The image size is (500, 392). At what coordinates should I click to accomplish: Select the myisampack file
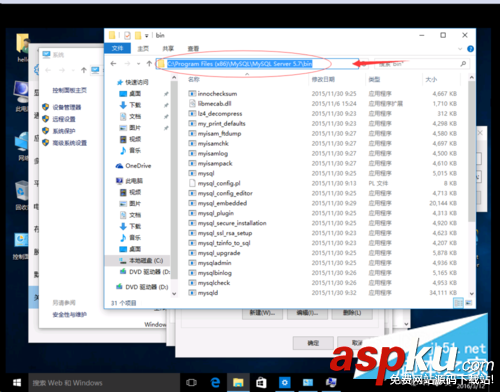215,164
